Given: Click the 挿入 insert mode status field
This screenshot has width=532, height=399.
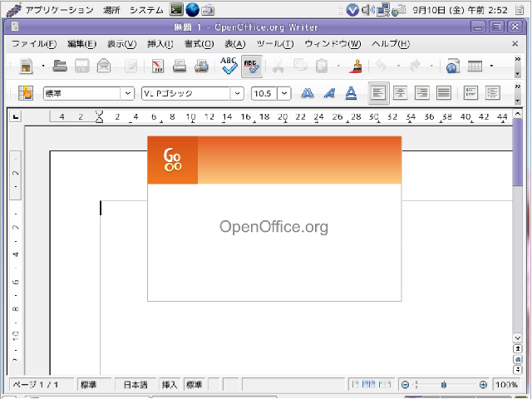Looking at the screenshot, I should click(x=170, y=384).
